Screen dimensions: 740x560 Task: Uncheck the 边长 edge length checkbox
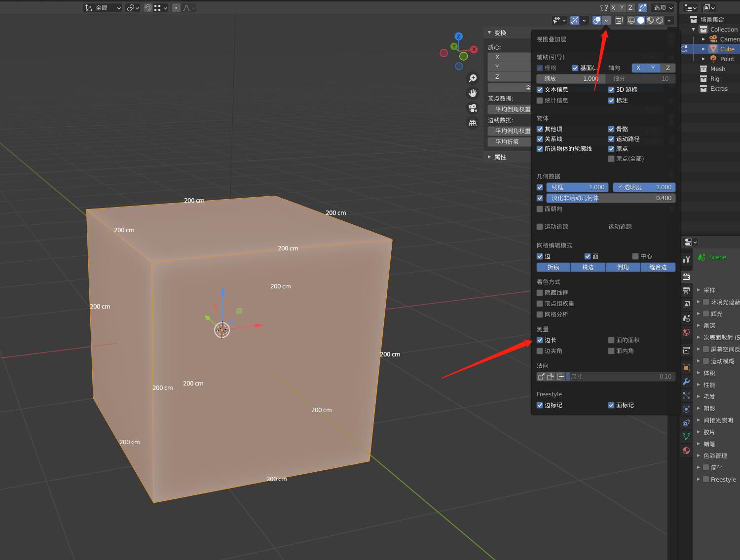click(x=540, y=340)
